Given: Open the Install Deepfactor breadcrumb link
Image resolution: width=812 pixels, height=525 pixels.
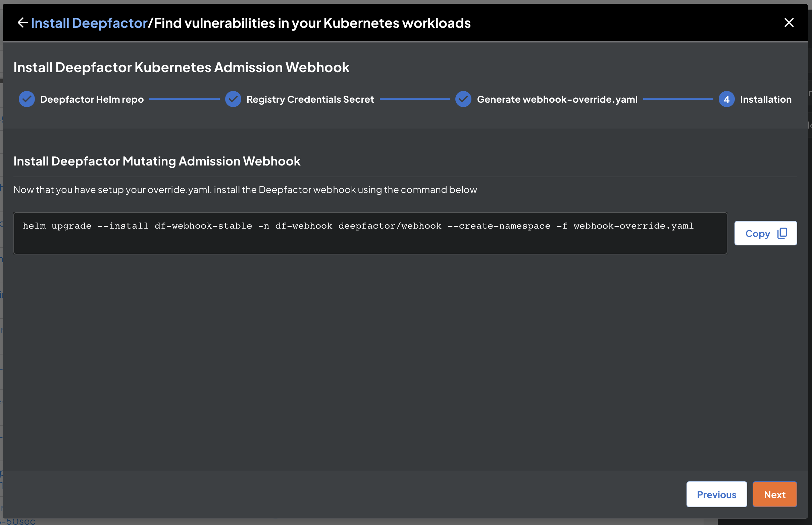Looking at the screenshot, I should click(x=89, y=23).
